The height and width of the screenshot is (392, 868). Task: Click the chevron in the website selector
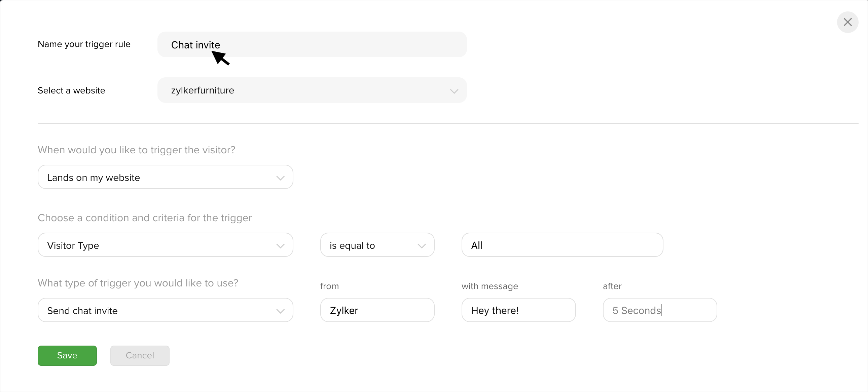(x=454, y=91)
